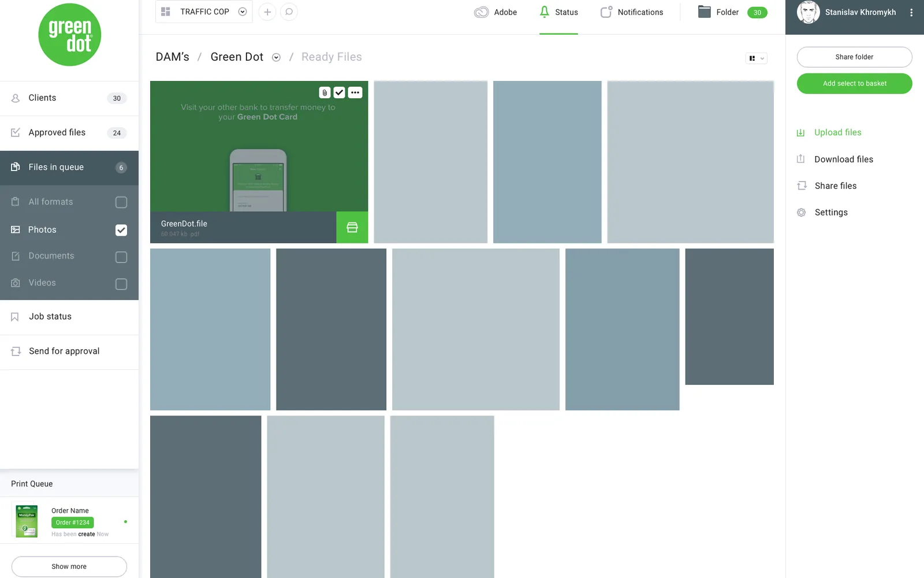This screenshot has width=924, height=578.
Task: Click the Order #1234 green tag
Action: click(73, 523)
